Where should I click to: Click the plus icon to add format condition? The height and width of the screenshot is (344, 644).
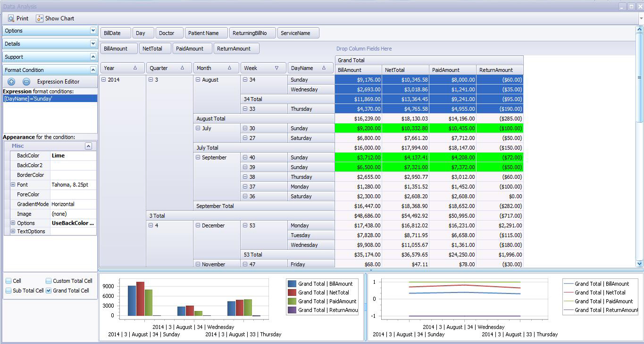coord(11,82)
